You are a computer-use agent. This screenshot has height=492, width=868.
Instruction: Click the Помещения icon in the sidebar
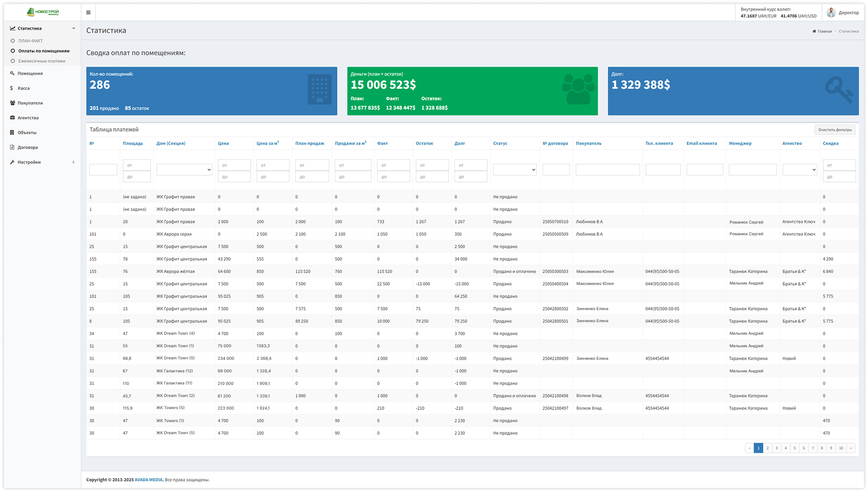tap(12, 73)
